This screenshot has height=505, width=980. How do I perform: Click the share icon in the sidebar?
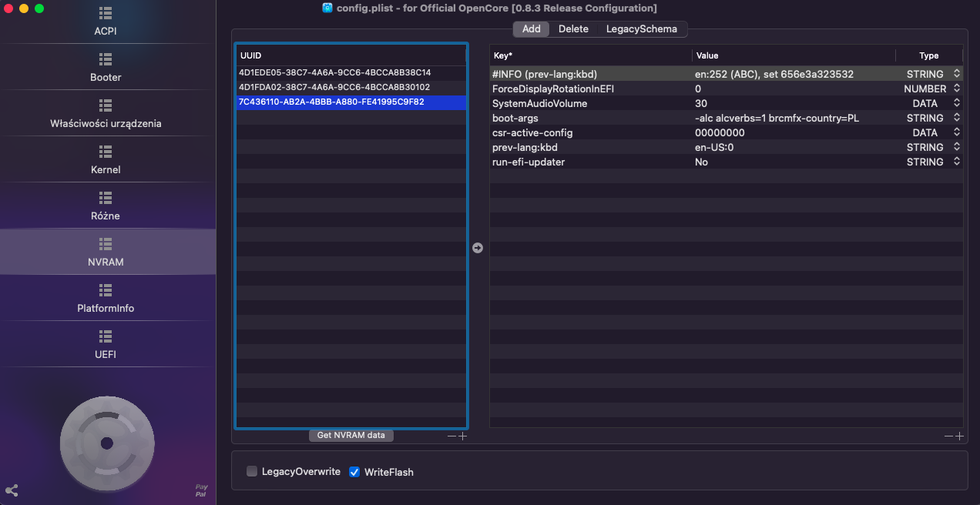12,490
